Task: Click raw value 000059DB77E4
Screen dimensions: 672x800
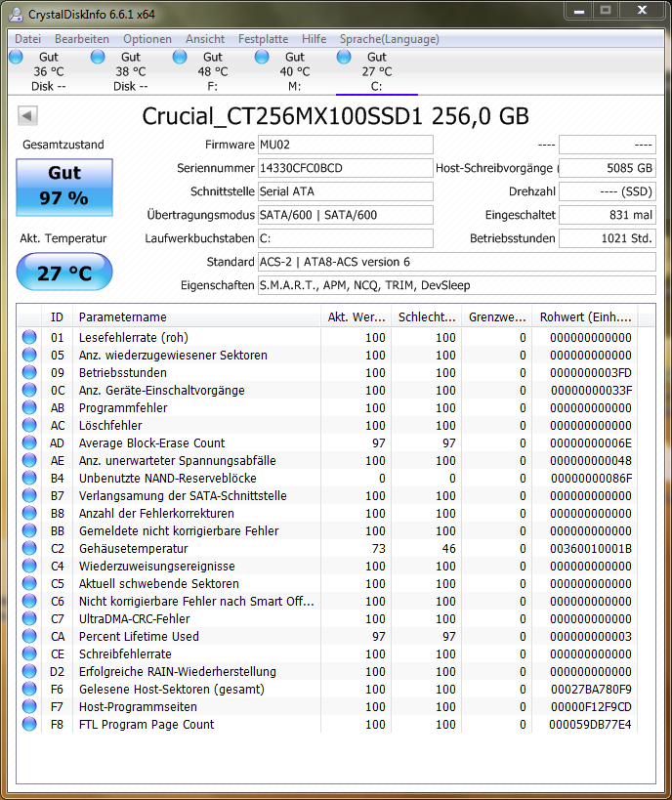Action: (x=590, y=724)
